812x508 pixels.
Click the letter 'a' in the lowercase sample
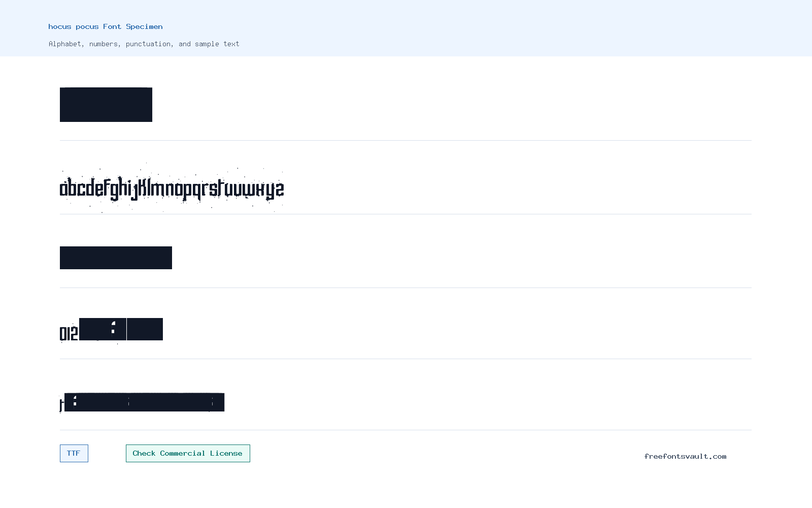tap(63, 188)
